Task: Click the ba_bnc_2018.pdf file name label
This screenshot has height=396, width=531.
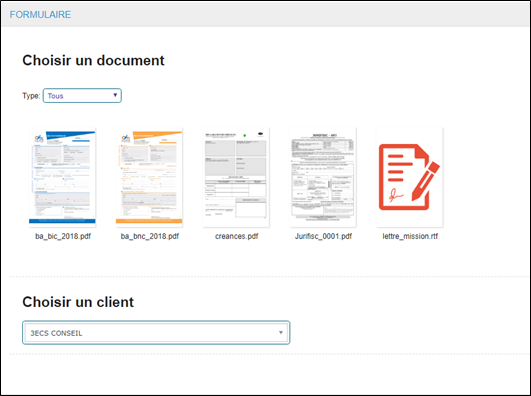Action: tap(150, 236)
